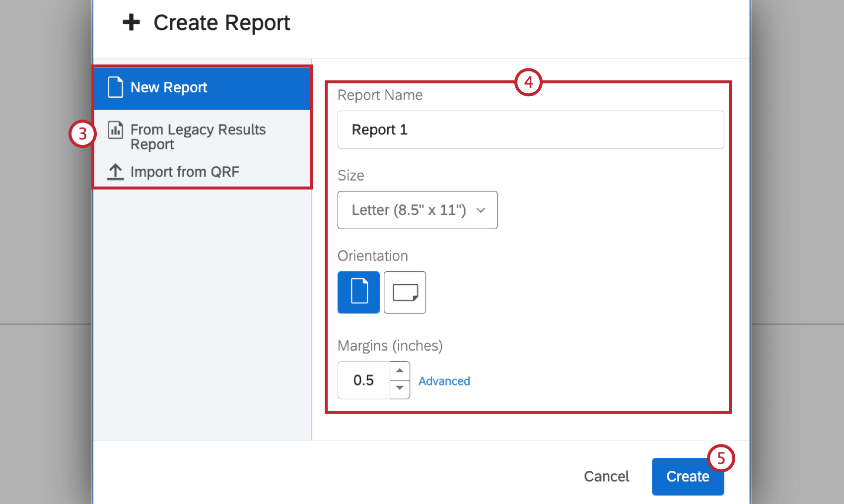Adjust the margins value stepper
Image resolution: width=844 pixels, height=504 pixels.
(400, 379)
